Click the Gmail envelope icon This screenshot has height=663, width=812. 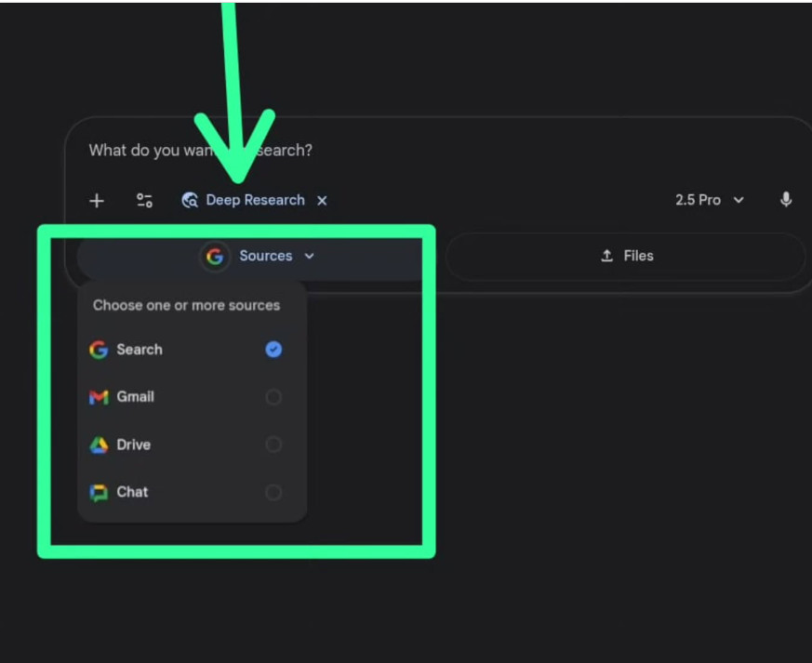[x=99, y=397]
